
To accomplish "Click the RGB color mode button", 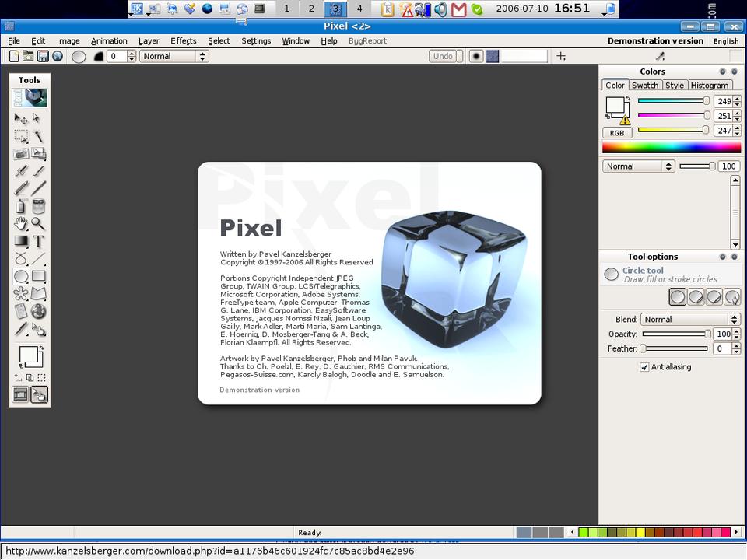I will pyautogui.click(x=617, y=133).
